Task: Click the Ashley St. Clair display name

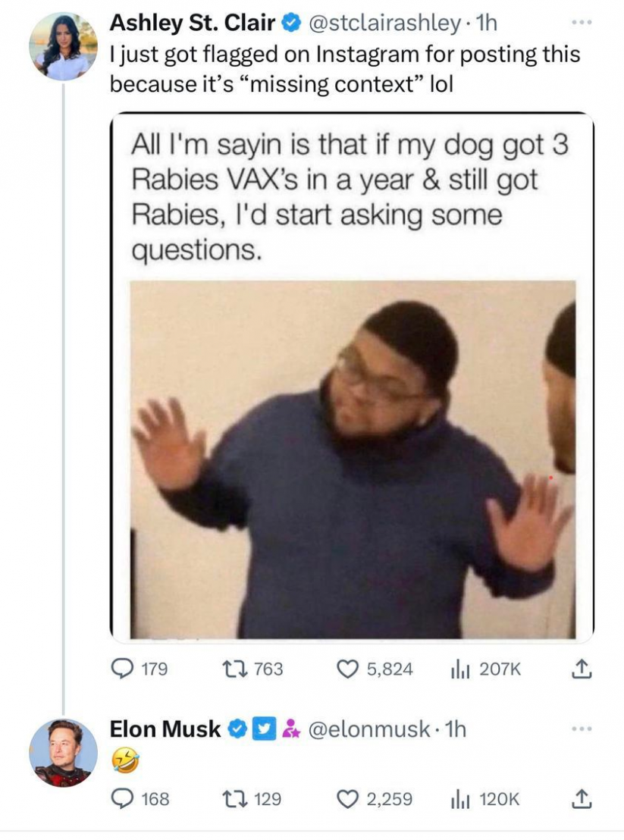Action: (x=193, y=24)
